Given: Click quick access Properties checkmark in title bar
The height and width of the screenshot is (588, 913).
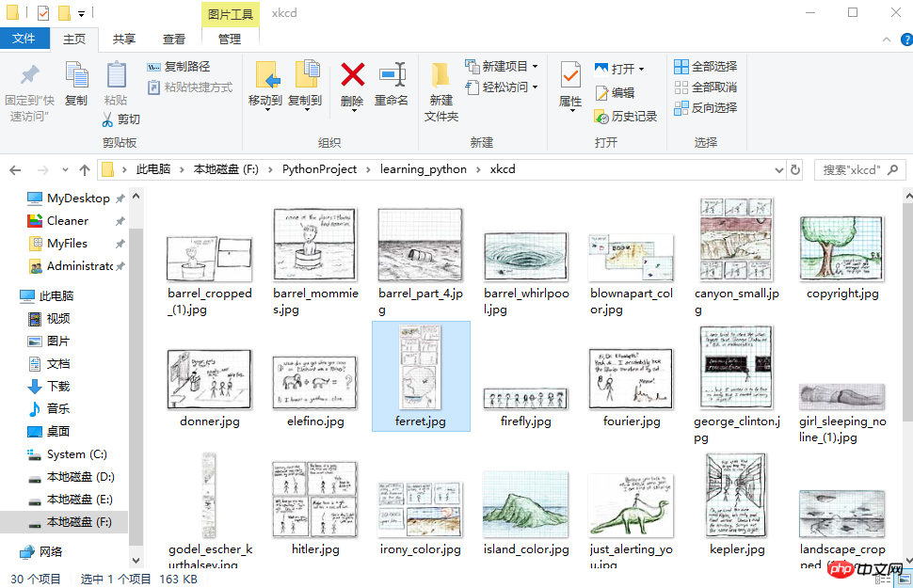Looking at the screenshot, I should (x=43, y=12).
